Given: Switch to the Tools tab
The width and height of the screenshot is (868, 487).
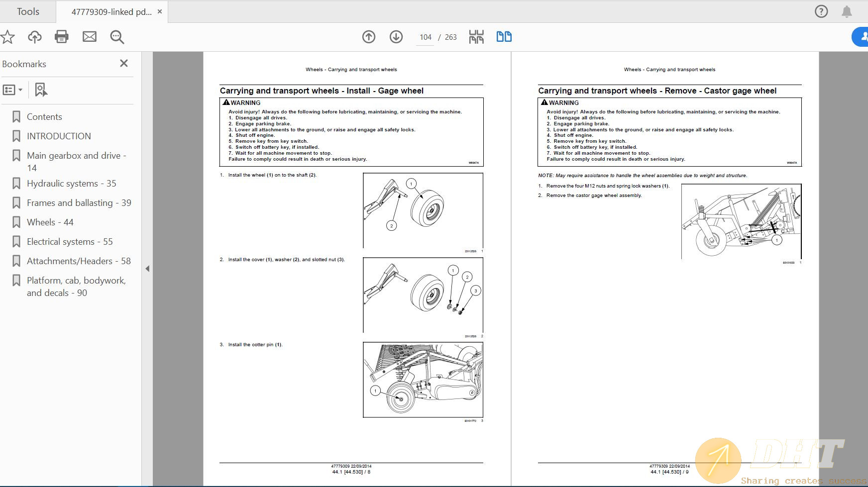Looking at the screenshot, I should (x=28, y=11).
